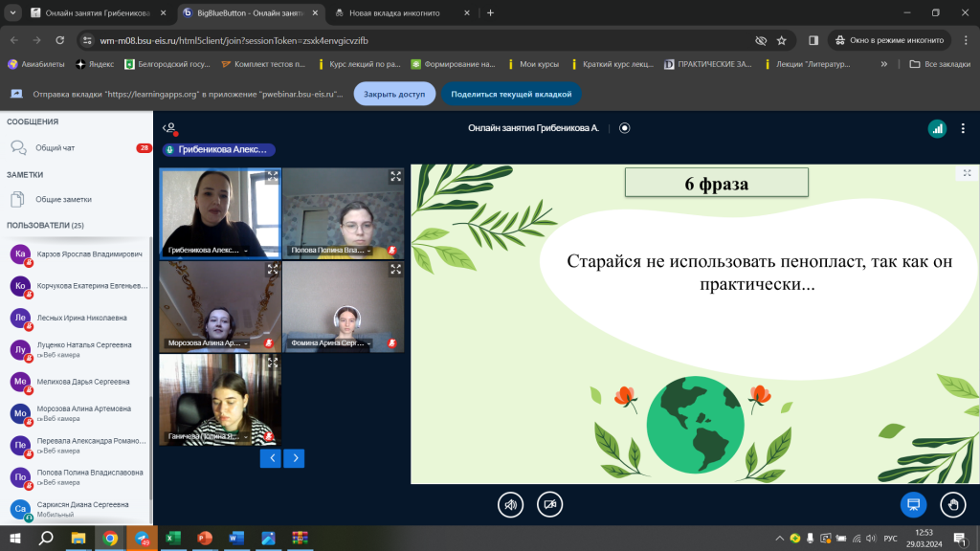Open dropdown on Ганичева Полина webcam label
Image resolution: width=980 pixels, height=551 pixels.
pyautogui.click(x=208, y=436)
